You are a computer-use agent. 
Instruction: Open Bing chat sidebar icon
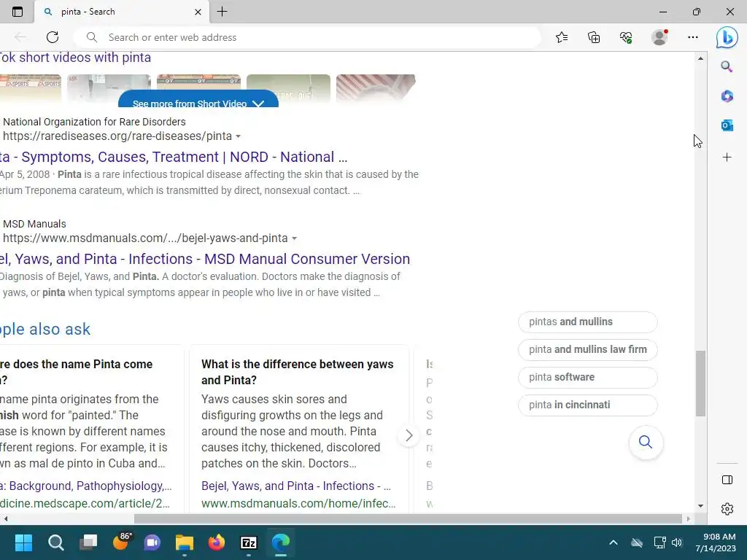tap(727, 37)
